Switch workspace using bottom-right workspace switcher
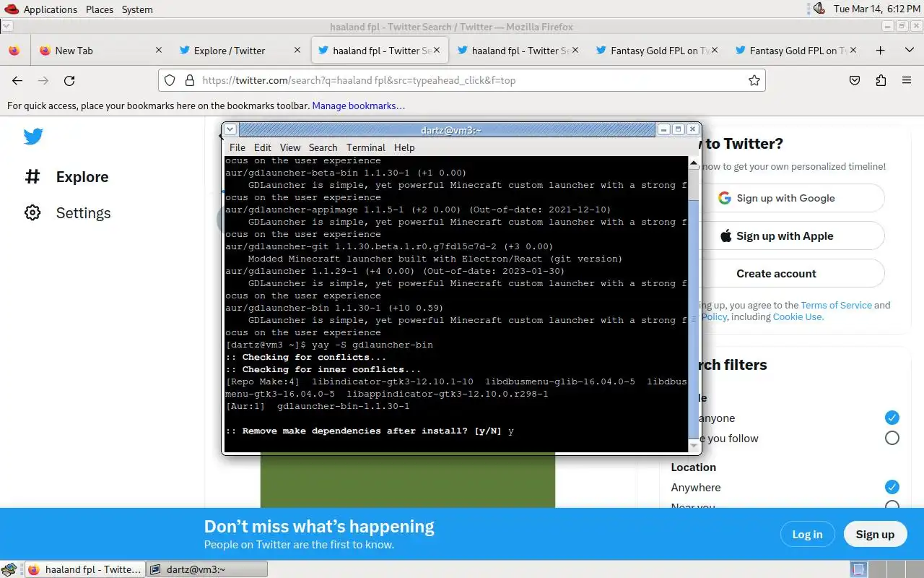The image size is (924, 578). (888, 569)
